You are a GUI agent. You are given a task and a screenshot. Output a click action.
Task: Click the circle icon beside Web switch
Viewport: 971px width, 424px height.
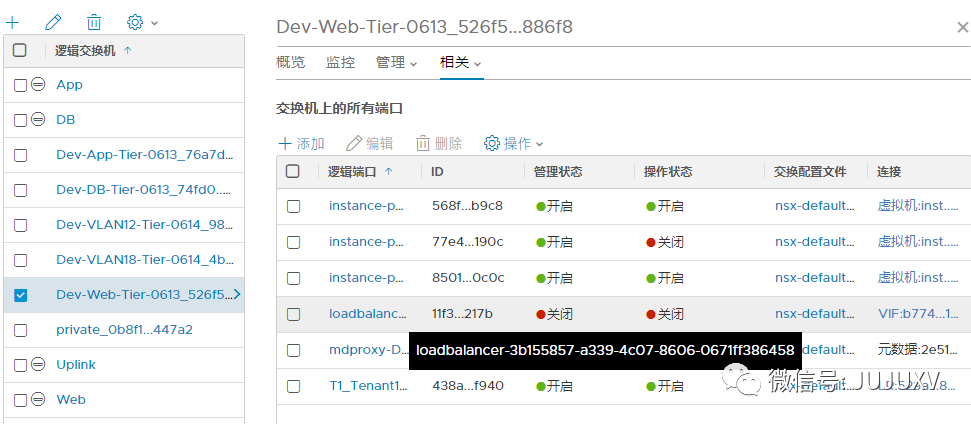click(38, 400)
